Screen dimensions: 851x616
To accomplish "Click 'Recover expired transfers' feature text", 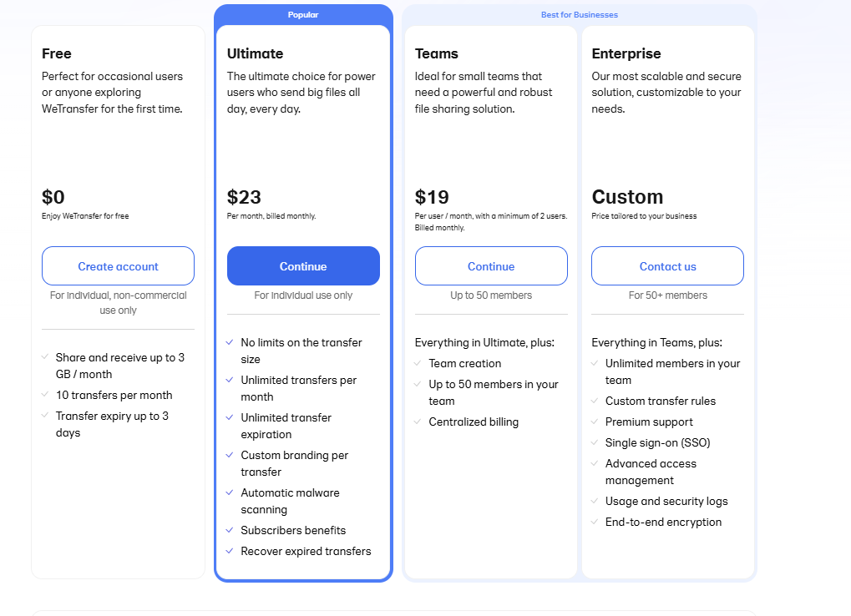I will pos(306,552).
